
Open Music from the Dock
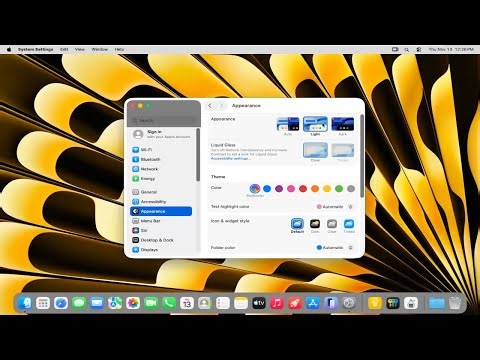(x=277, y=303)
